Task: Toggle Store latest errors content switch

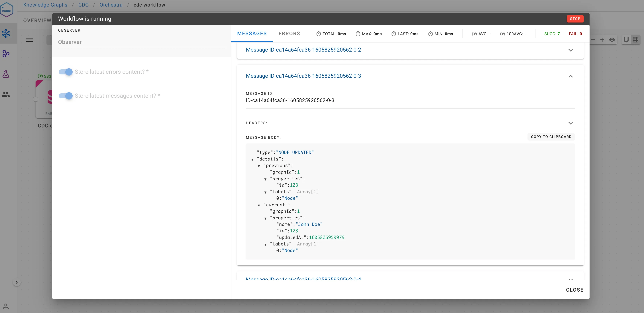Action: pos(66,72)
